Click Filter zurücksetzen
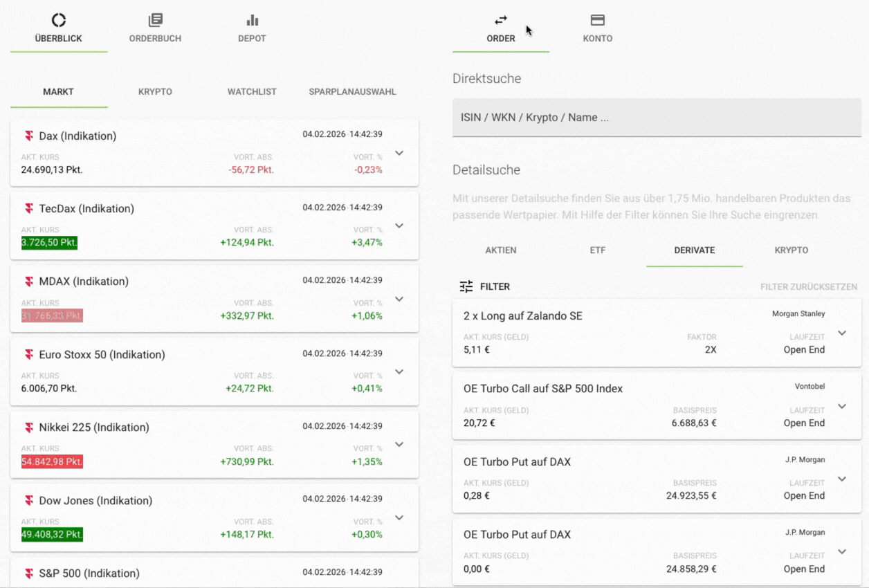This screenshot has height=588, width=869. 808,286
